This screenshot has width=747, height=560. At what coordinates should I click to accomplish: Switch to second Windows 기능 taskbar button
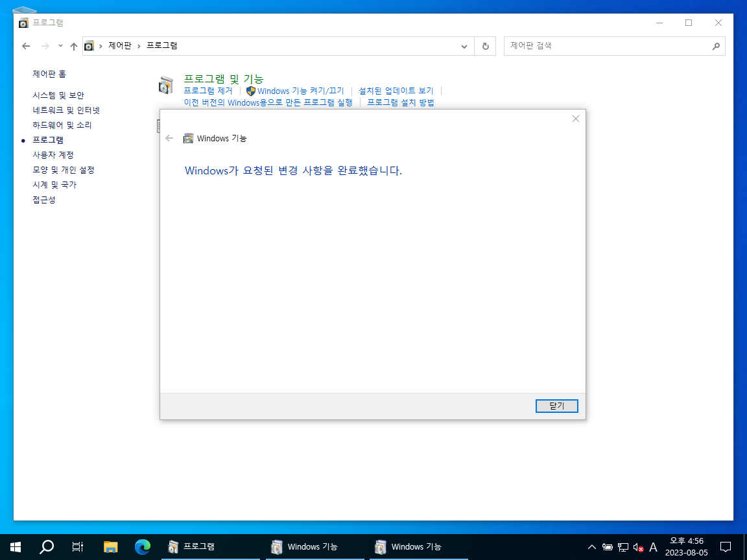418,546
